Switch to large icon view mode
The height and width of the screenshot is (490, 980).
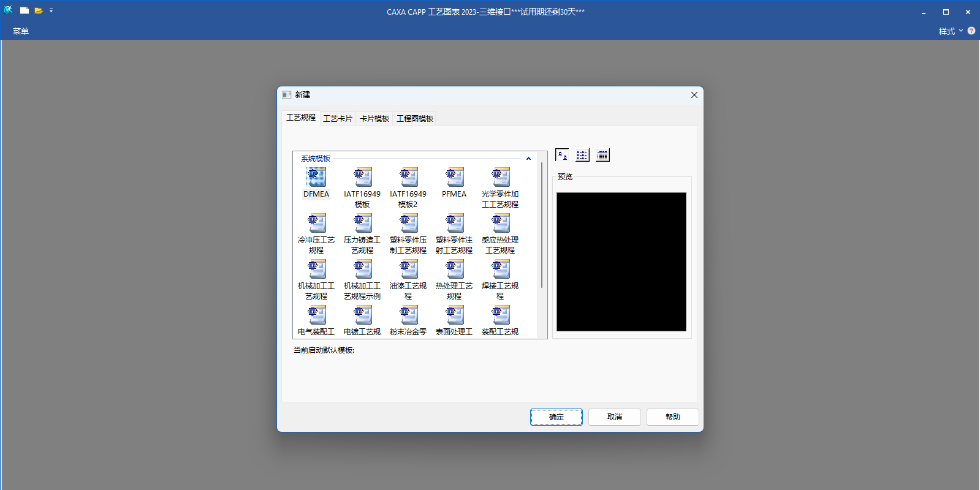pyautogui.click(x=562, y=155)
